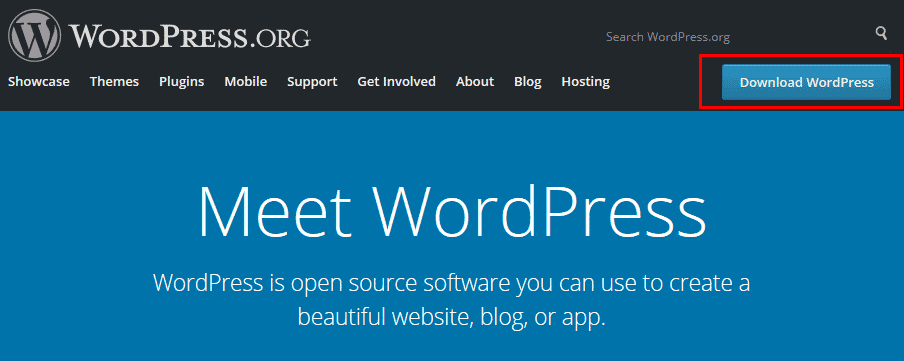Image resolution: width=904 pixels, height=361 pixels.
Task: Open the Hosting page
Action: coord(585,82)
